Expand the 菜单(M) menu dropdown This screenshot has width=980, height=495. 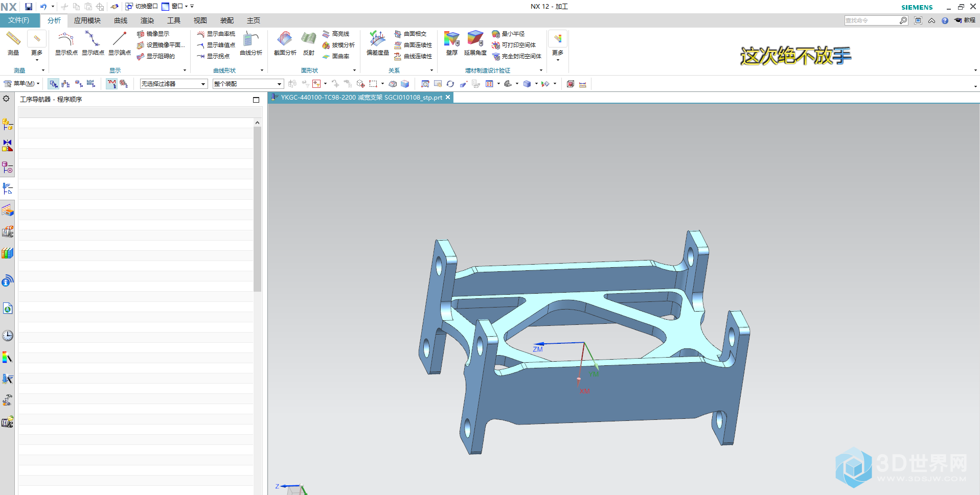pos(21,84)
